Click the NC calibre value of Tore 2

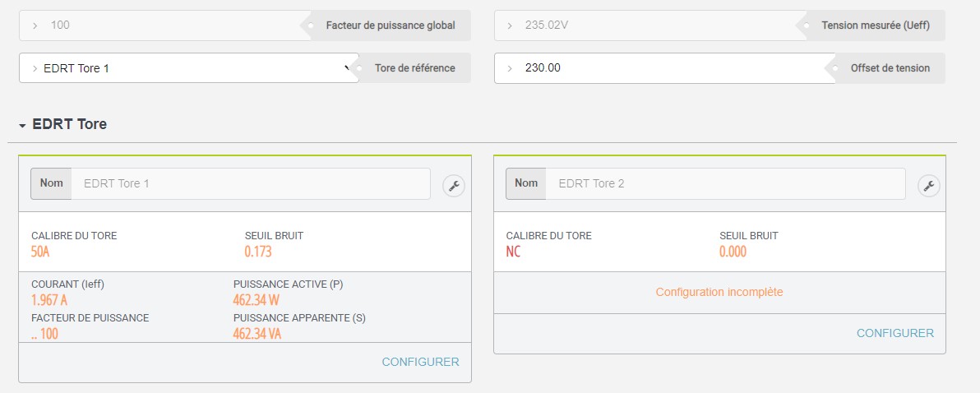[513, 252]
